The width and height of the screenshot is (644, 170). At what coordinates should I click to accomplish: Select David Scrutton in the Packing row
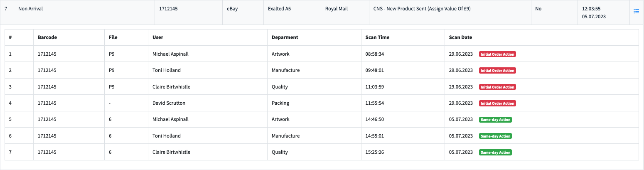coord(169,103)
